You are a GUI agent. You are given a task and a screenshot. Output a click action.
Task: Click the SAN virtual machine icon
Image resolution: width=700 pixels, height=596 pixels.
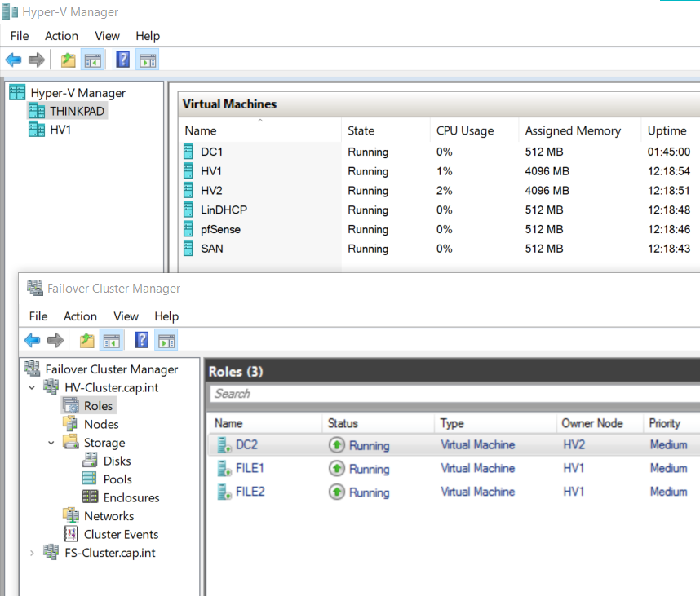[x=188, y=249]
